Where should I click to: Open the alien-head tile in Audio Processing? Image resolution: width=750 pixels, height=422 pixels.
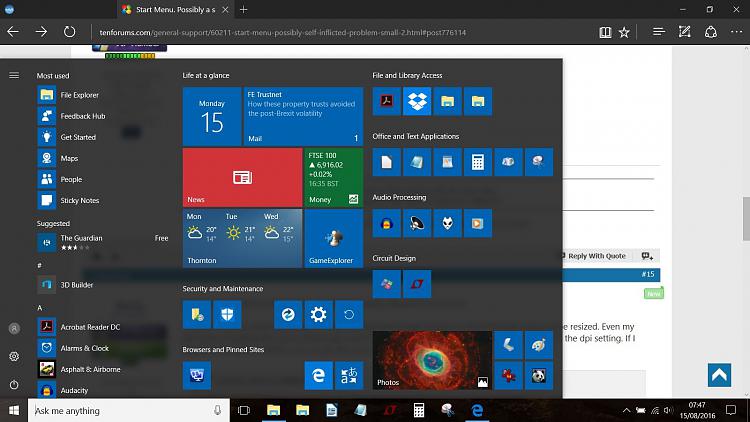click(447, 223)
